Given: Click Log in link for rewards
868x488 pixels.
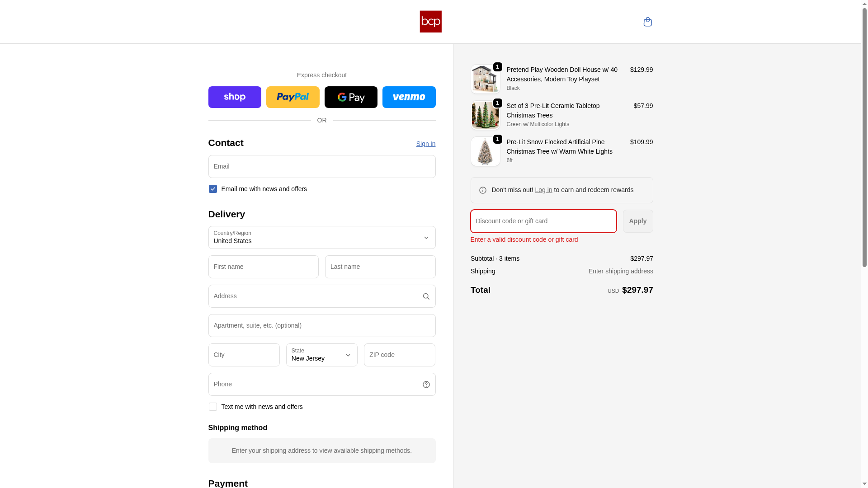Looking at the screenshot, I should [543, 190].
